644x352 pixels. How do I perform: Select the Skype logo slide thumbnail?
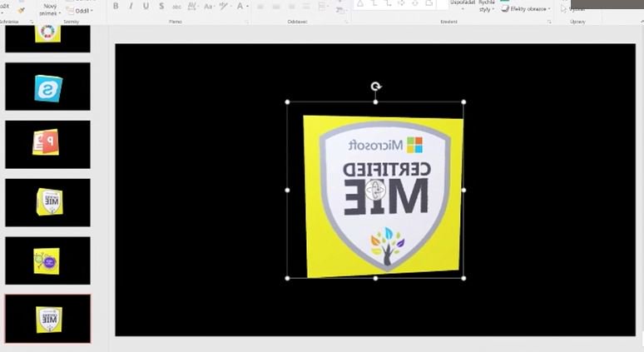[47, 87]
